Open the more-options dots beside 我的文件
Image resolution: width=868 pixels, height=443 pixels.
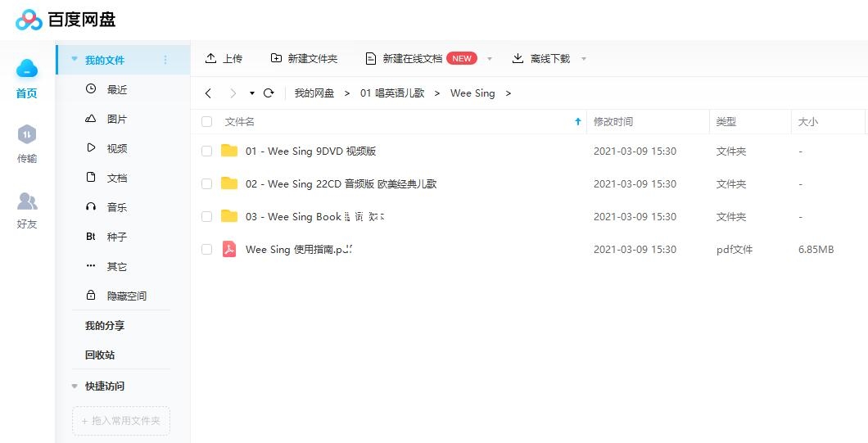pyautogui.click(x=165, y=60)
